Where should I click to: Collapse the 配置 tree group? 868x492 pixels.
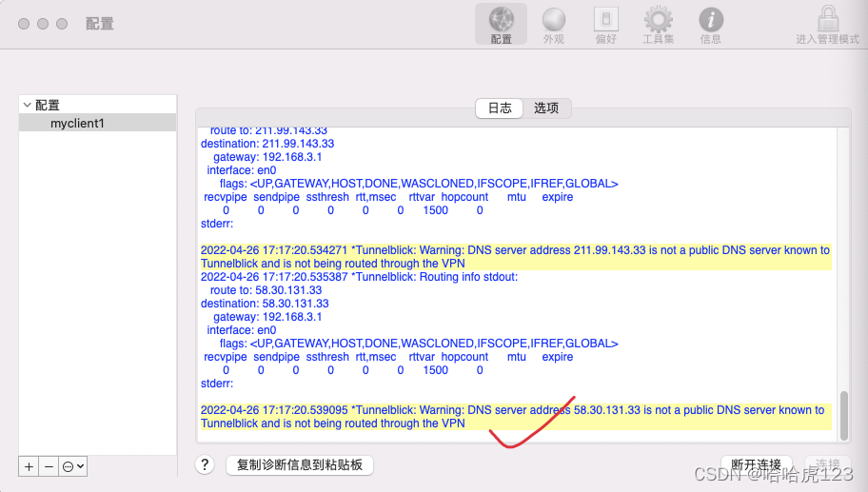point(27,105)
